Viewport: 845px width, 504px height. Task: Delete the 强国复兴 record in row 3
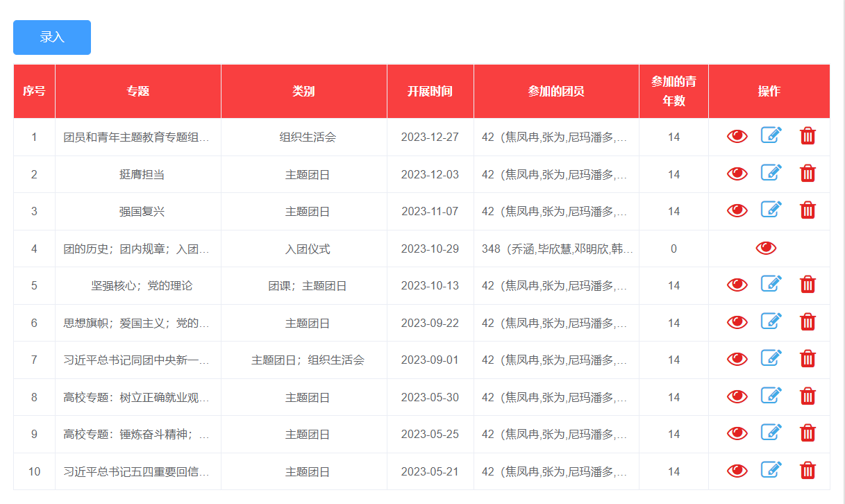[x=808, y=210]
